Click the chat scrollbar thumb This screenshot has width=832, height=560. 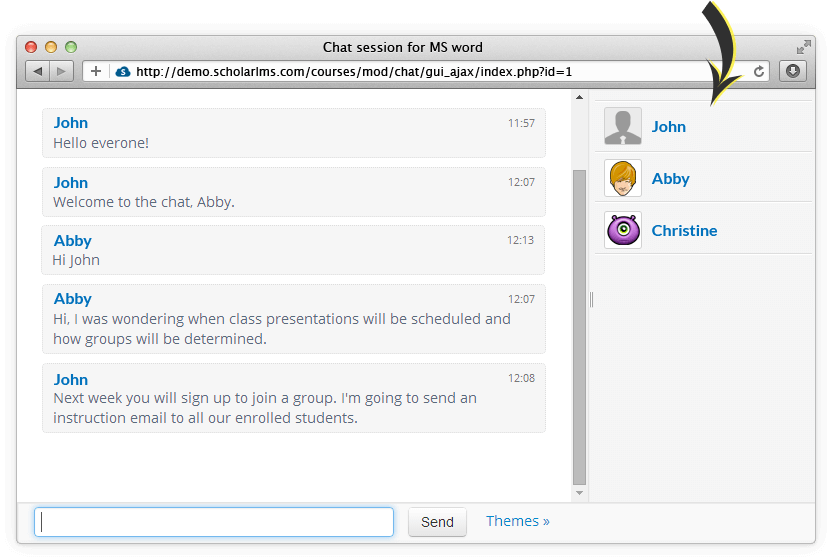coord(579,327)
